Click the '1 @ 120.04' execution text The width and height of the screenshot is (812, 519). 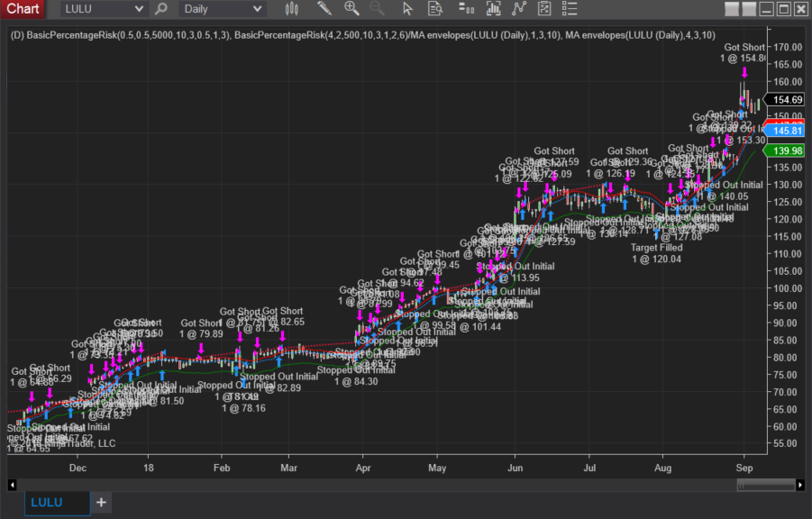[x=657, y=259]
